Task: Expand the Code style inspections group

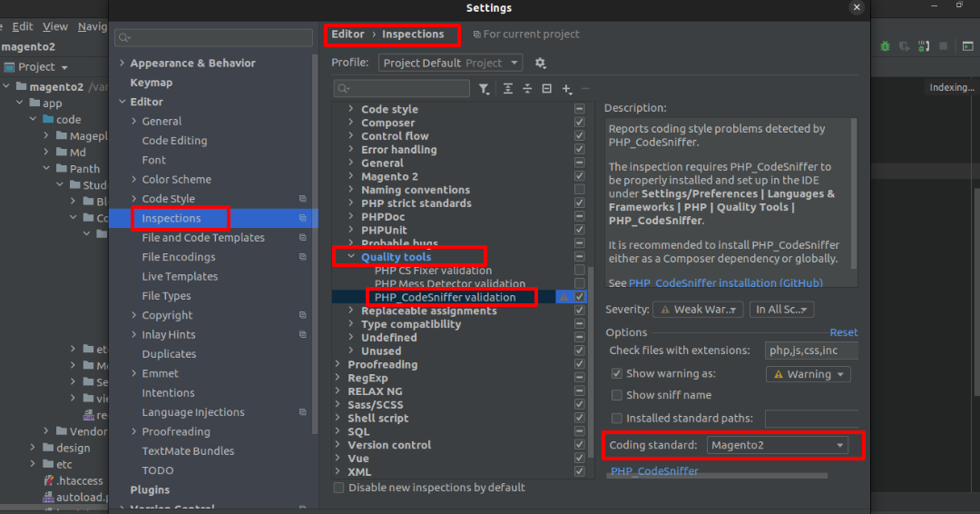Action: [351, 109]
